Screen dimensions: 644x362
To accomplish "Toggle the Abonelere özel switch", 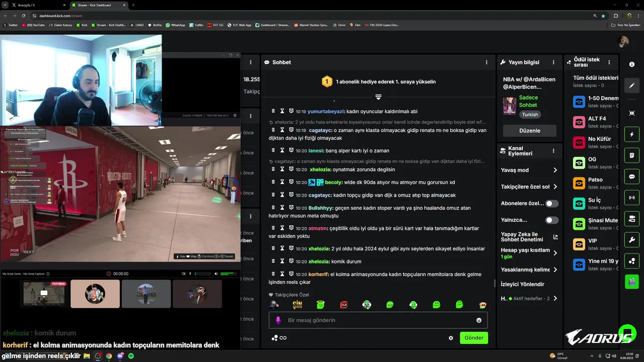I will [552, 204].
